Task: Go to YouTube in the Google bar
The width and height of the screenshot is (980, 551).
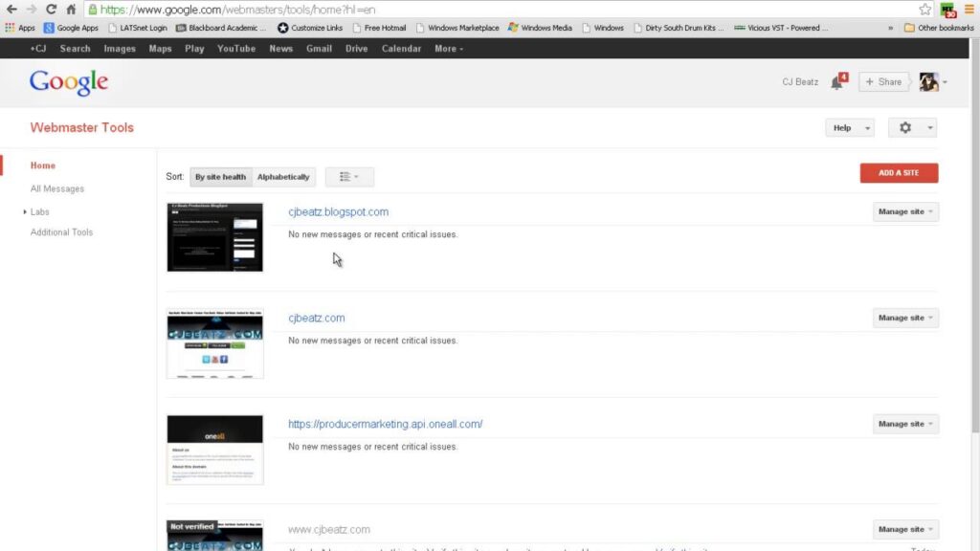Action: pos(236,49)
